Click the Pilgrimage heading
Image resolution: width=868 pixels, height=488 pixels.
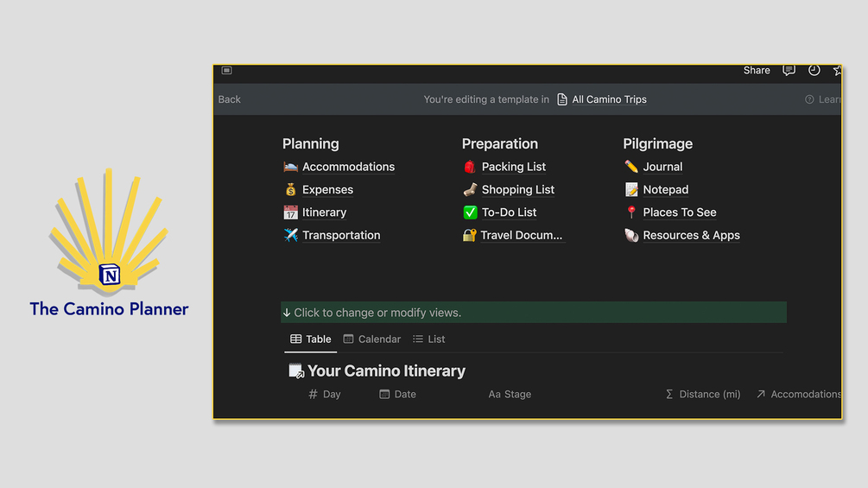(657, 144)
